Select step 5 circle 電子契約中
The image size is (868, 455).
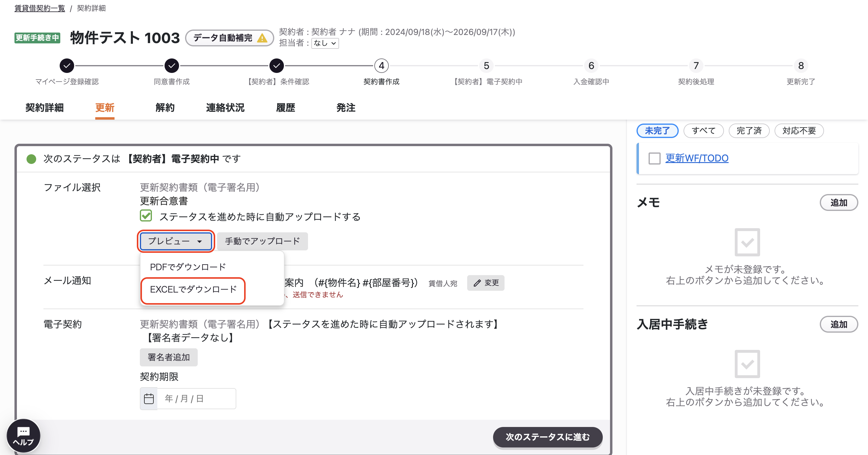click(x=486, y=66)
